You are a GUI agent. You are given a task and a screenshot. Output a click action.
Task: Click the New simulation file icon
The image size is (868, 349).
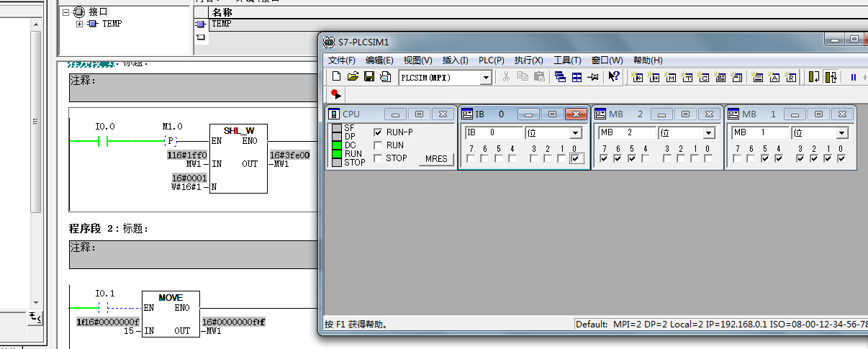pos(337,77)
